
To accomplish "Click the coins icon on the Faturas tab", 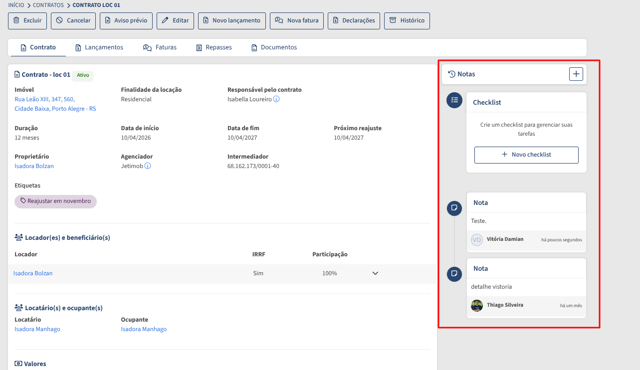I will point(147,48).
